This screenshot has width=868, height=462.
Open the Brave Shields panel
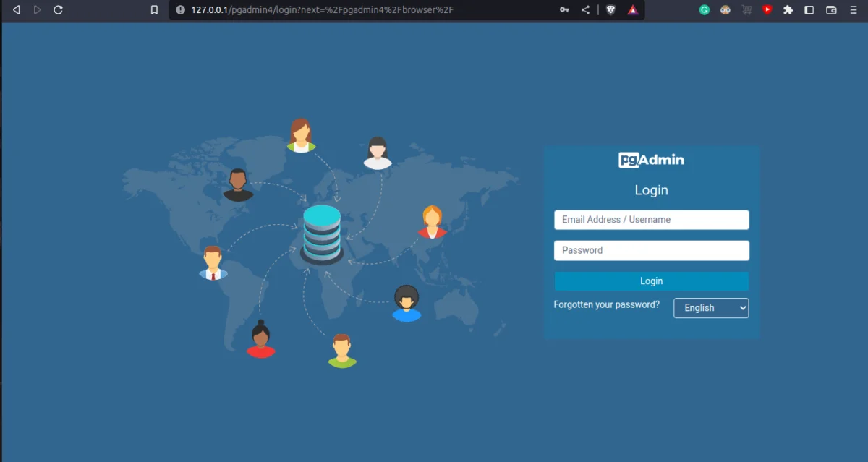tap(611, 10)
